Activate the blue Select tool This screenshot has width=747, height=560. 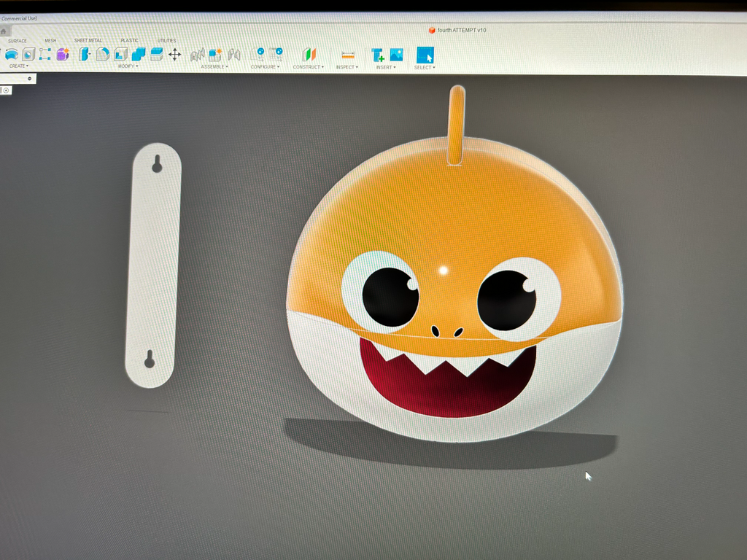point(425,55)
